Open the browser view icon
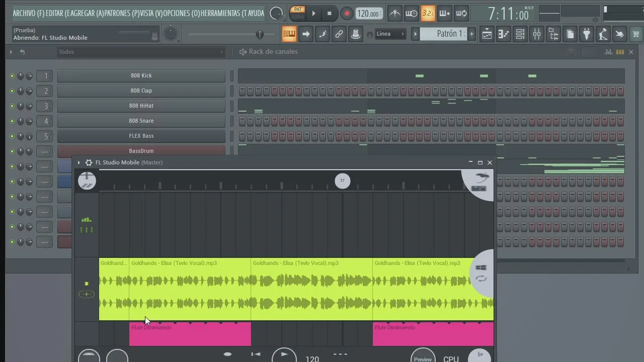Viewport: 644px width, 362px height. click(553, 34)
